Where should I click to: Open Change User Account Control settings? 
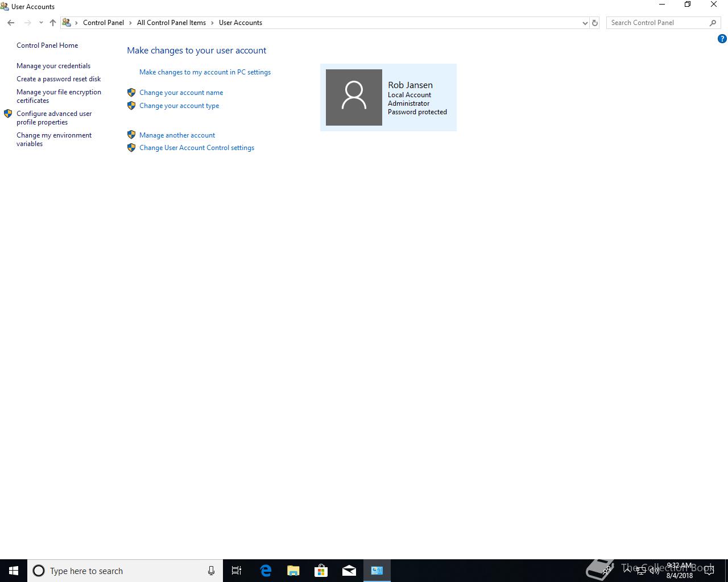click(197, 148)
